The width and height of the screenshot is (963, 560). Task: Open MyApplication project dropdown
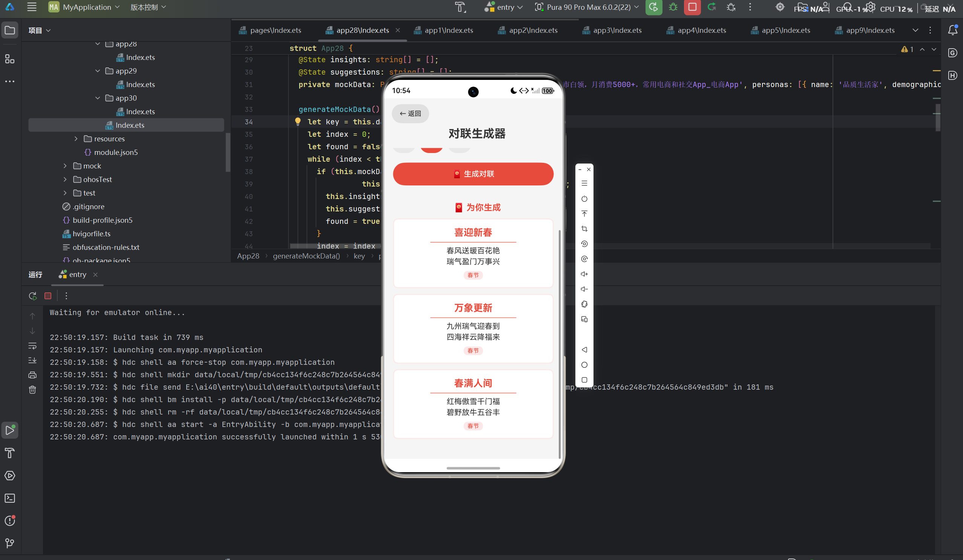tap(84, 7)
